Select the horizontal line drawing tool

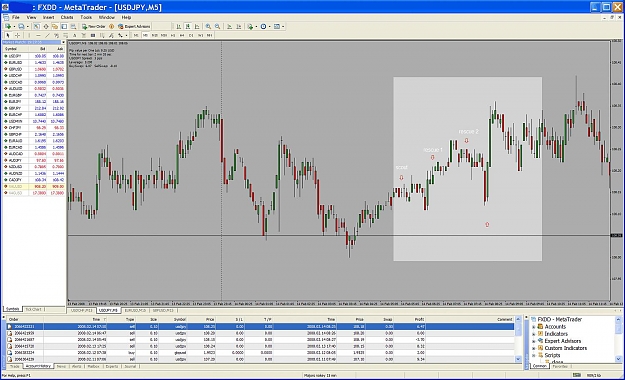38,35
